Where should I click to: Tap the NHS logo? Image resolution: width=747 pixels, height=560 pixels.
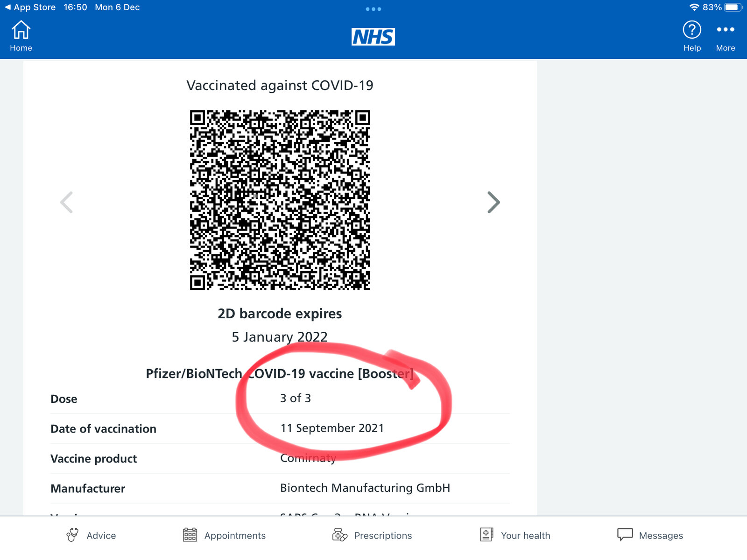tap(373, 37)
